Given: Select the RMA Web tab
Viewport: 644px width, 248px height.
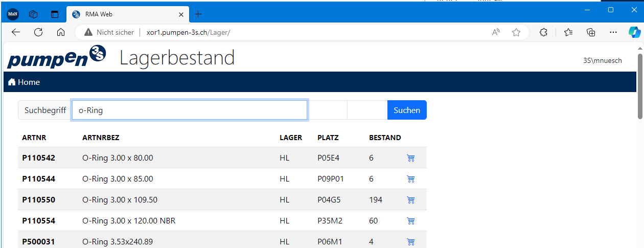Looking at the screenshot, I should point(128,14).
